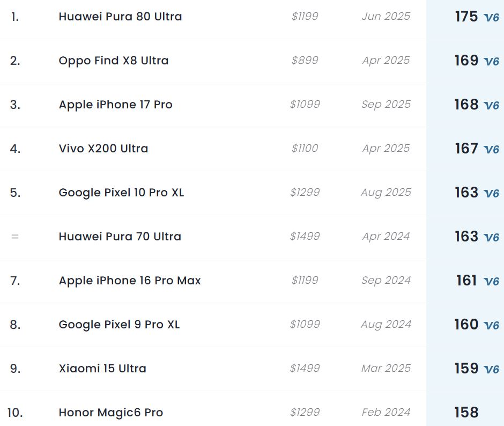Screen dimensions: 504x426
Task: Open Apple iPhone 16 Pro Max
Action: click(x=130, y=281)
